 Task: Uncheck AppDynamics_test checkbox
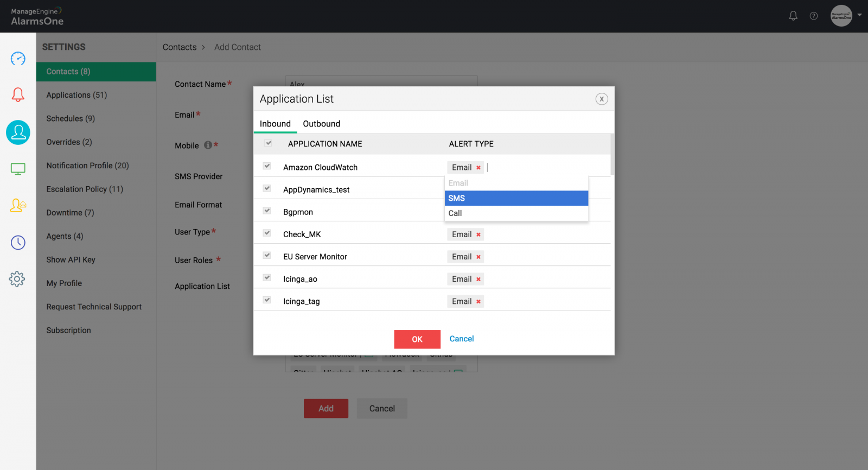(267, 188)
